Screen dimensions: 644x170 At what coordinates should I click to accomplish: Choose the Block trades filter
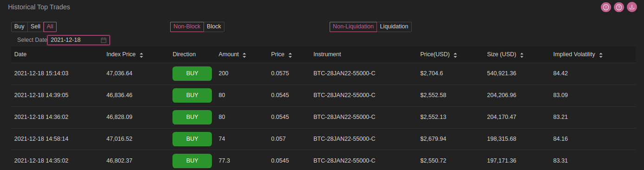pos(214,27)
